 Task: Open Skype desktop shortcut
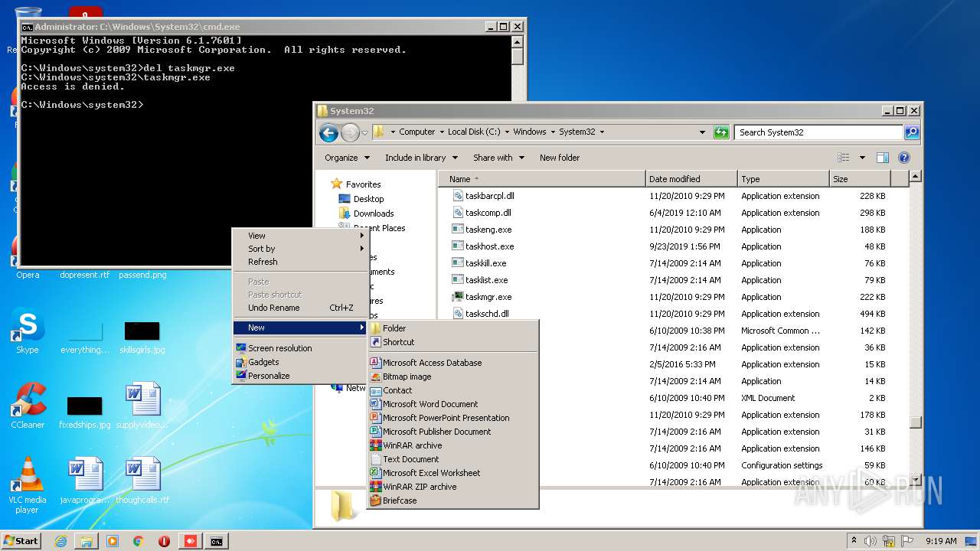[28, 331]
